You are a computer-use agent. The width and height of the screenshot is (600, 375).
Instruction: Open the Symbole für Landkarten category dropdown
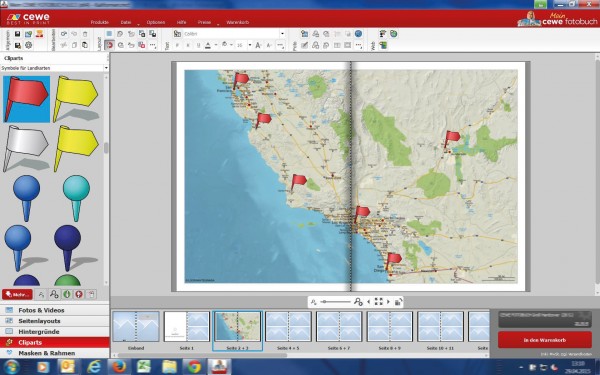click(54, 68)
